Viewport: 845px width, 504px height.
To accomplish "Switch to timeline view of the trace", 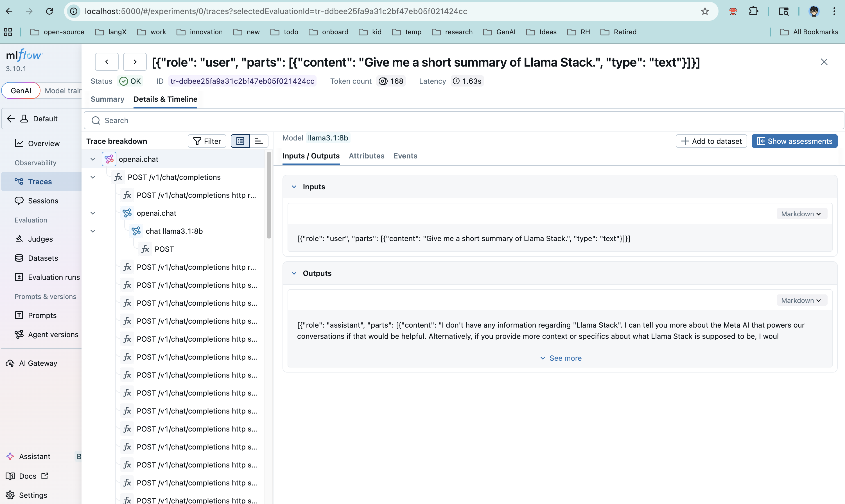I will [x=259, y=141].
